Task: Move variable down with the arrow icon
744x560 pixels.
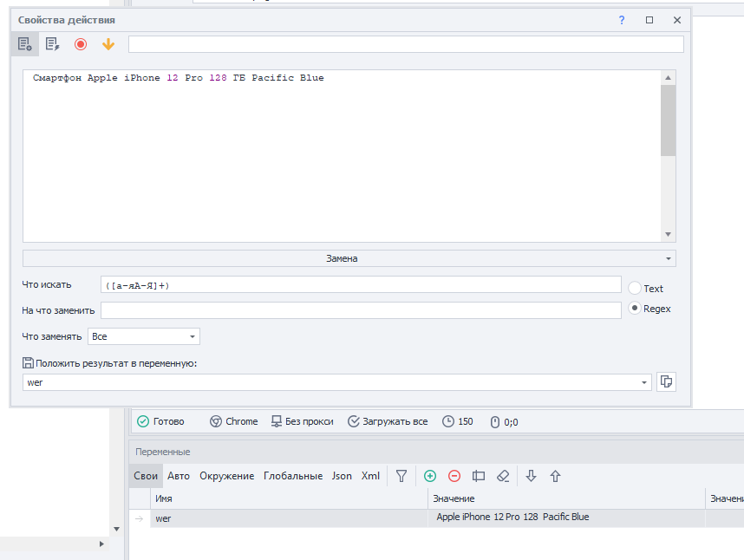Action: [x=531, y=476]
